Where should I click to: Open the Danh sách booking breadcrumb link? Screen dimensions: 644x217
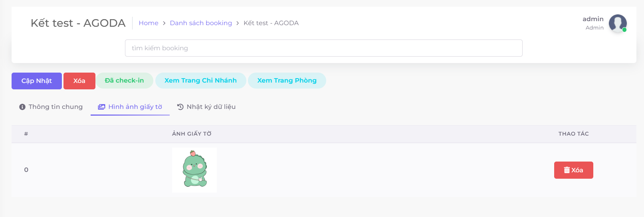[201, 23]
